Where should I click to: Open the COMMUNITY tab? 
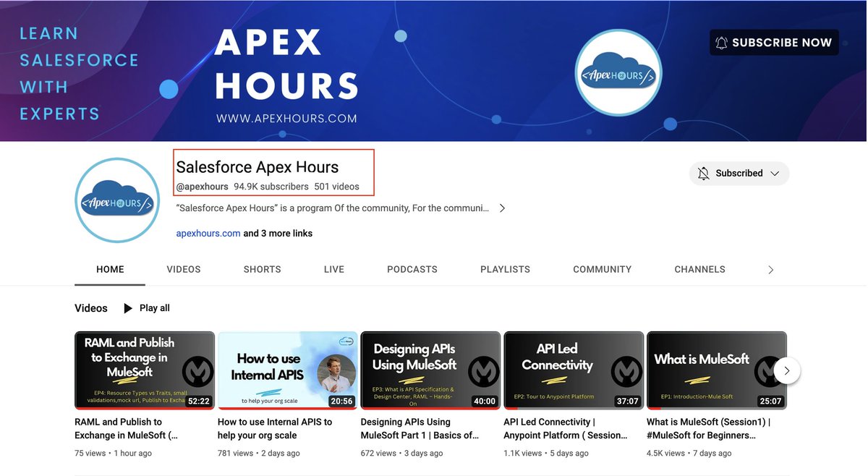602,269
